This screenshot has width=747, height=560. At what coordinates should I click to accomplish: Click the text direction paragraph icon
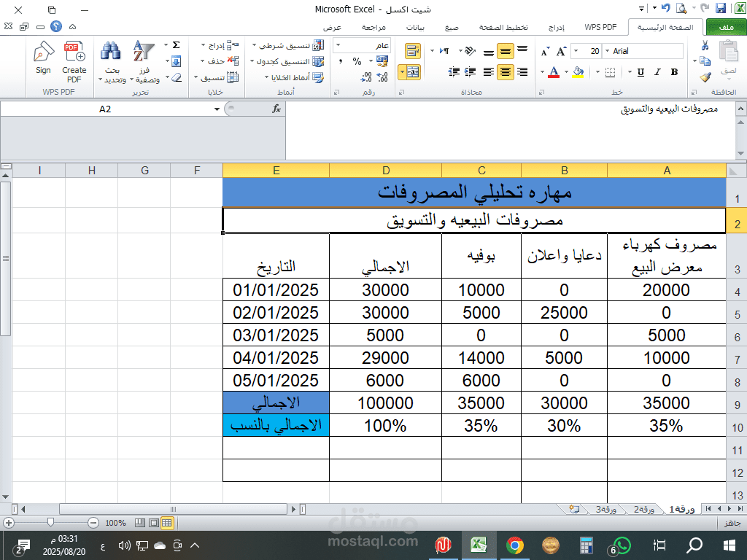coord(444,50)
